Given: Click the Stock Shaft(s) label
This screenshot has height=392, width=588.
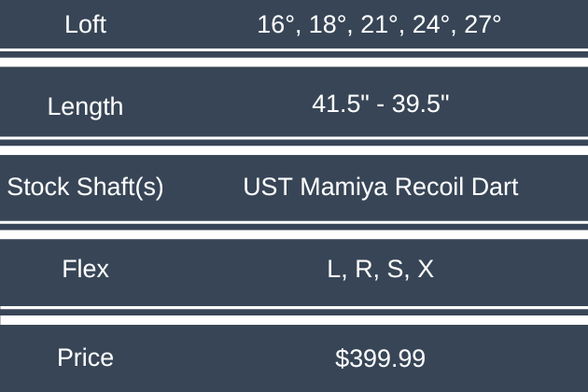Looking at the screenshot, I should pos(85,188).
